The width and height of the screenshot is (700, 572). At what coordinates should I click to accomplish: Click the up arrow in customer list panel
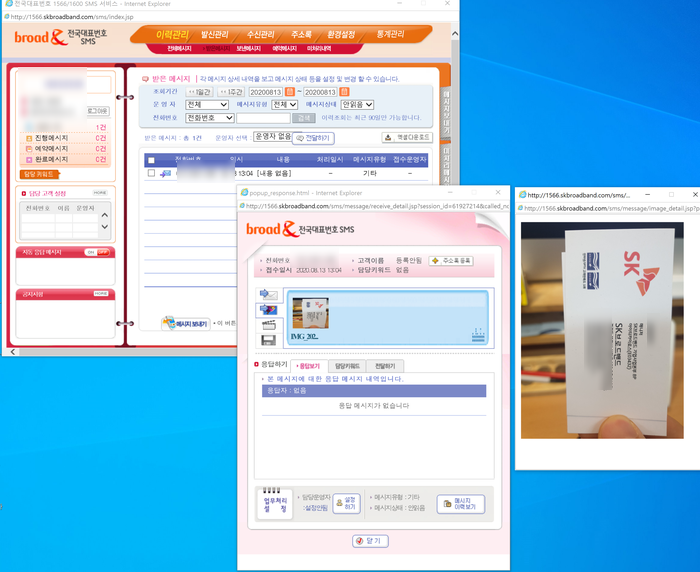104,215
